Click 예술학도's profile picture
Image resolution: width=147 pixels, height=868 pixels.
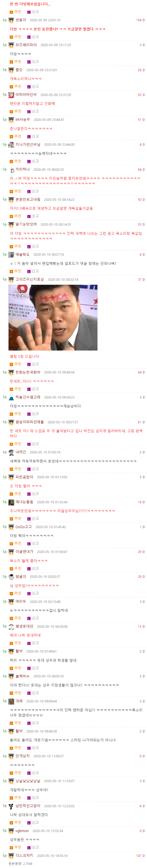(x=11, y=255)
